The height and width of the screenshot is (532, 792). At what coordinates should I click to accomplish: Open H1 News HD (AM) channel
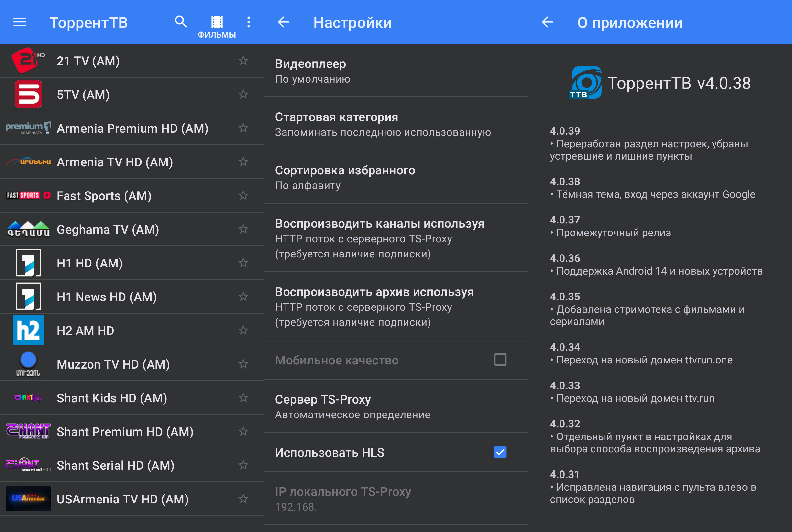[x=132, y=297]
